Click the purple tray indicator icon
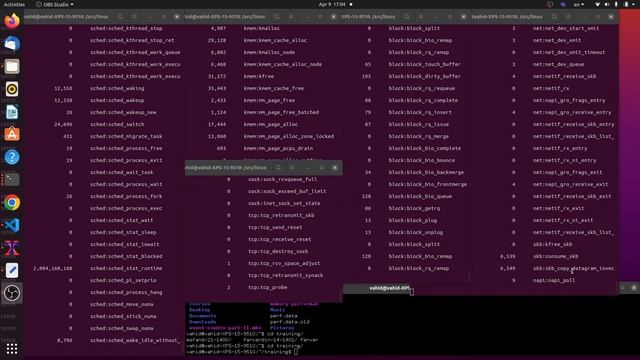 tap(563, 4)
